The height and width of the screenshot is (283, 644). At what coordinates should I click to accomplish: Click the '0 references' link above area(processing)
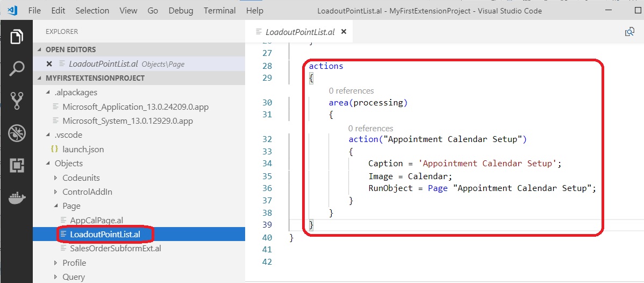click(x=351, y=91)
